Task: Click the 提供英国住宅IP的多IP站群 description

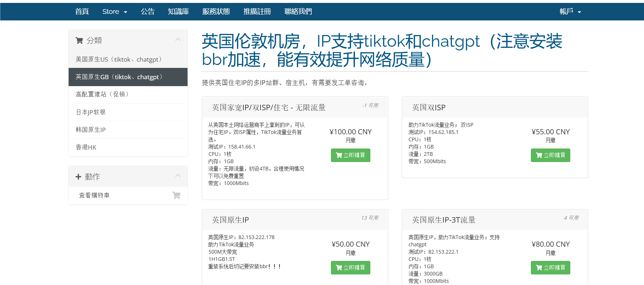Action: click(x=286, y=83)
